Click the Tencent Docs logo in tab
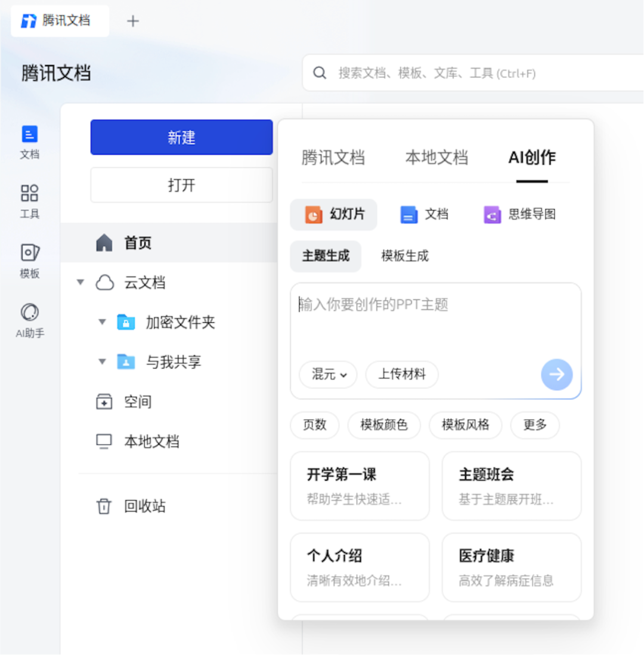The image size is (644, 655). coord(29,20)
